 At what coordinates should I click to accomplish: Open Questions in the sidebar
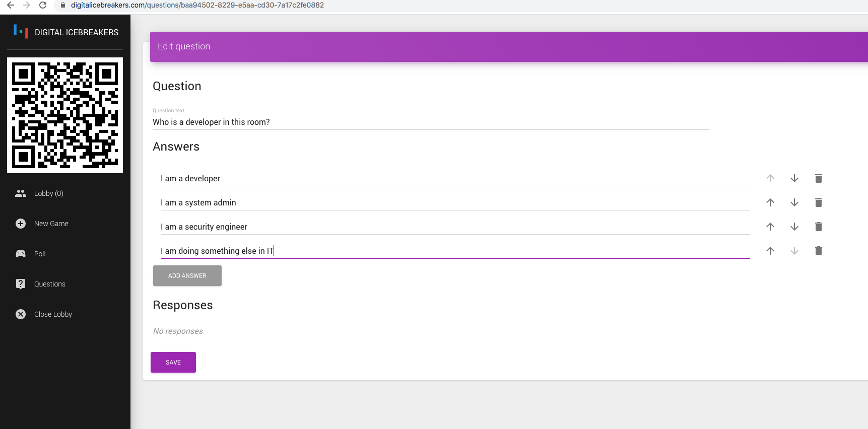(65, 284)
